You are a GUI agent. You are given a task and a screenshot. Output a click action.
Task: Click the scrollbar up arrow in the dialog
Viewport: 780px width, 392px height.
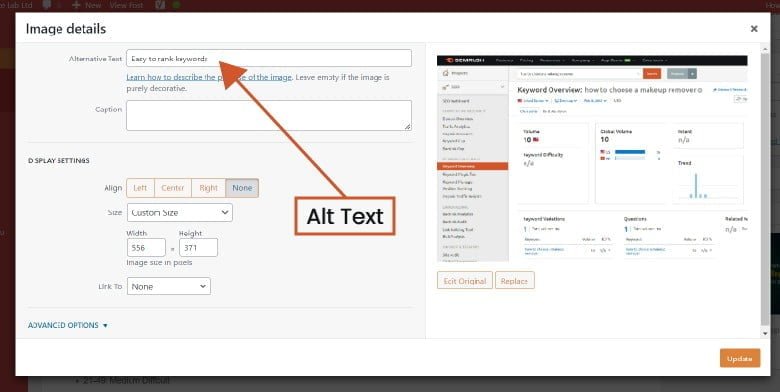765,48
